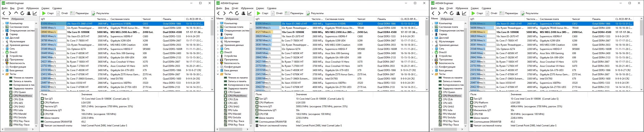Click the Refresh icon in left AIDA64 window

pyautogui.click(x=22, y=13)
